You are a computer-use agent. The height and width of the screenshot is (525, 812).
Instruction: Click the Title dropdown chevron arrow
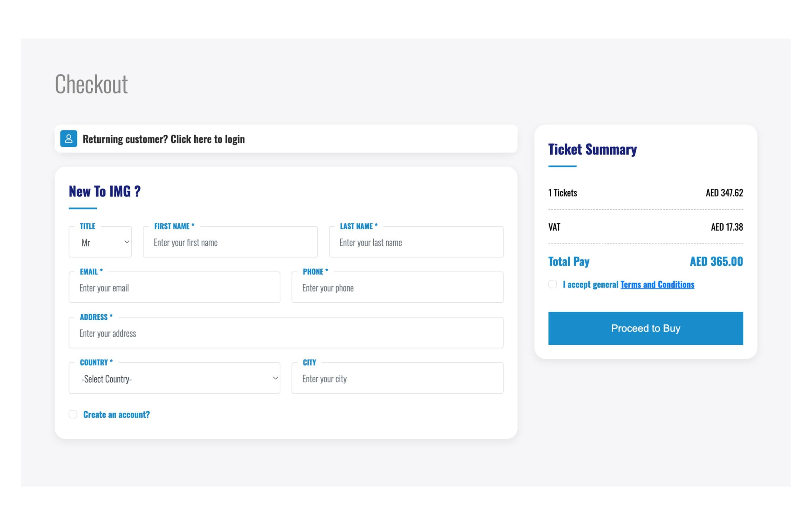127,242
